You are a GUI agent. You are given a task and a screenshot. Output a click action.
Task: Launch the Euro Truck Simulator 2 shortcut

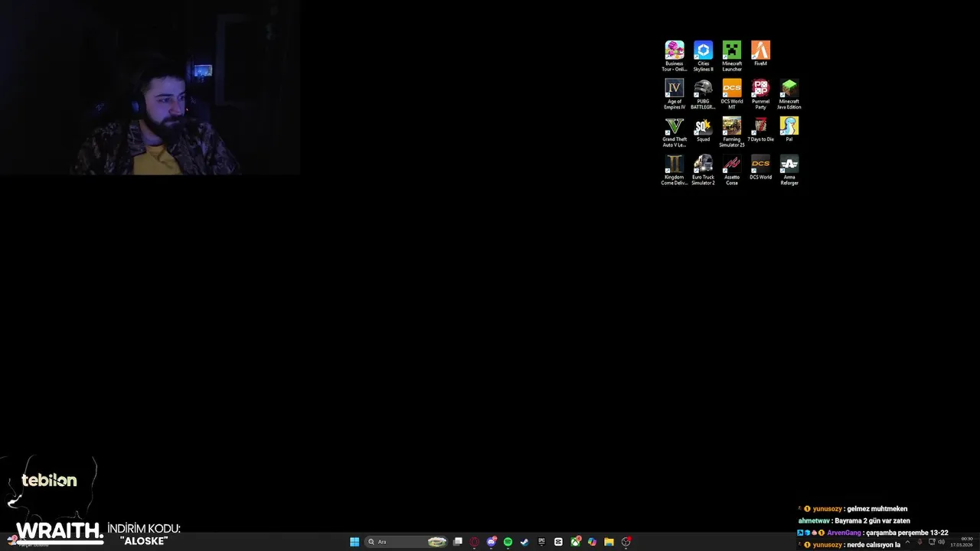click(703, 170)
